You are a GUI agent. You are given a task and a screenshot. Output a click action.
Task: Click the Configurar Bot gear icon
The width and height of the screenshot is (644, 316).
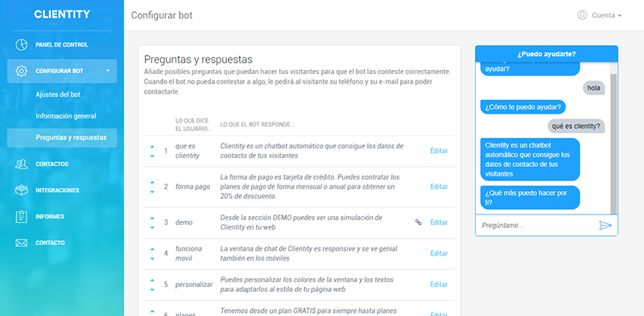pyautogui.click(x=22, y=71)
